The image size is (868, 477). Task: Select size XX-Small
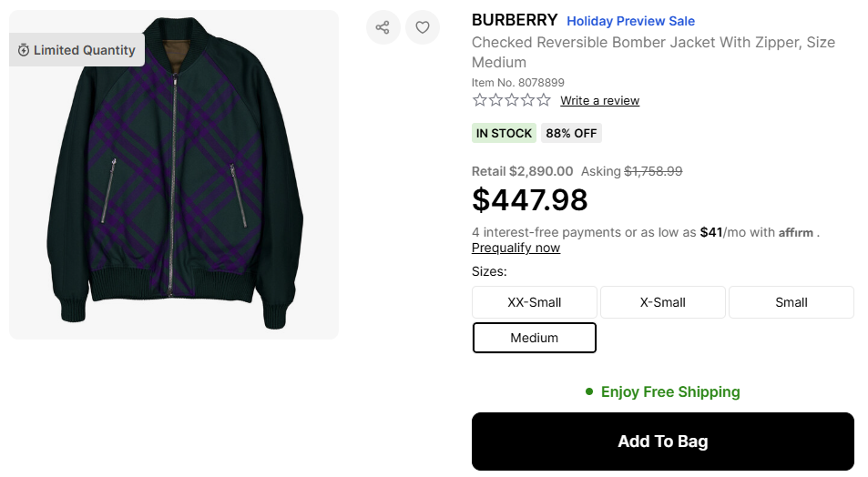(x=534, y=302)
